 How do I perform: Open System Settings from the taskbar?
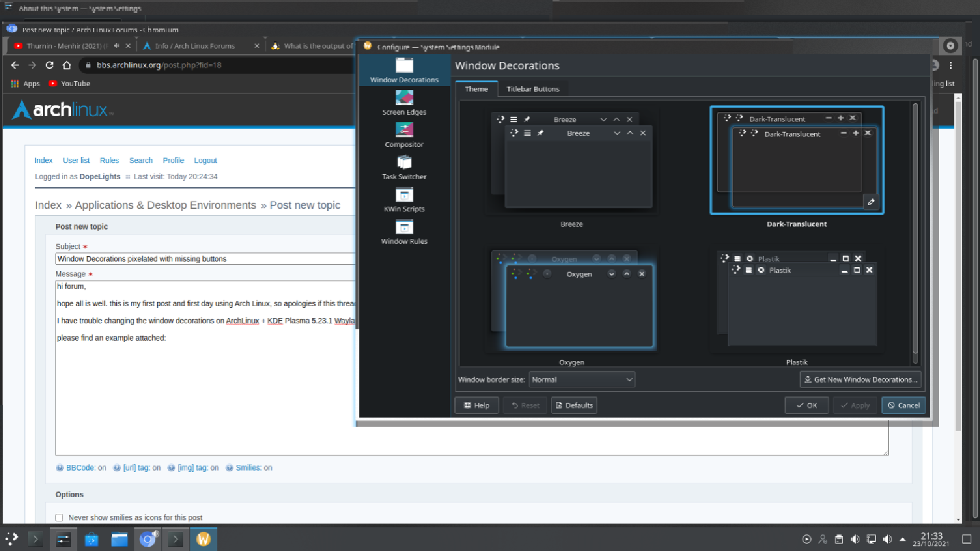tap(64, 539)
